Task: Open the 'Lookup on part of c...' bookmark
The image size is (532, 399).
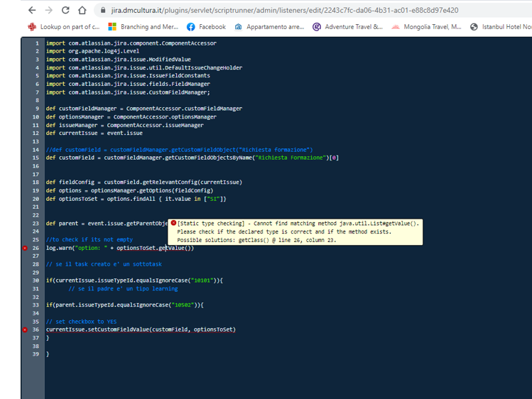Action: (x=64, y=27)
